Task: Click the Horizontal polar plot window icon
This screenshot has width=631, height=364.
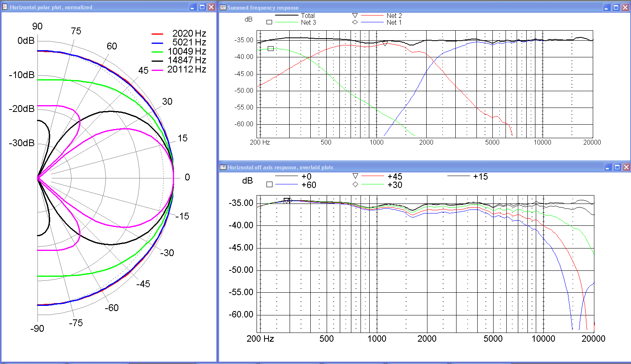Action: [5, 7]
